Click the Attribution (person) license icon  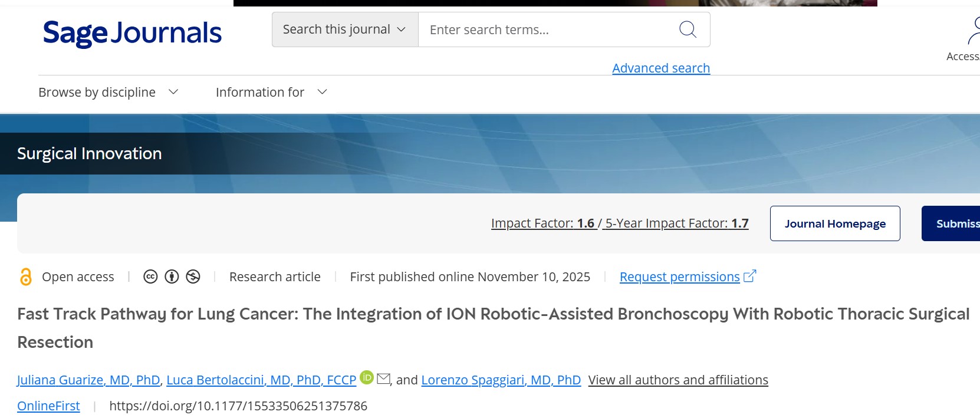click(171, 276)
